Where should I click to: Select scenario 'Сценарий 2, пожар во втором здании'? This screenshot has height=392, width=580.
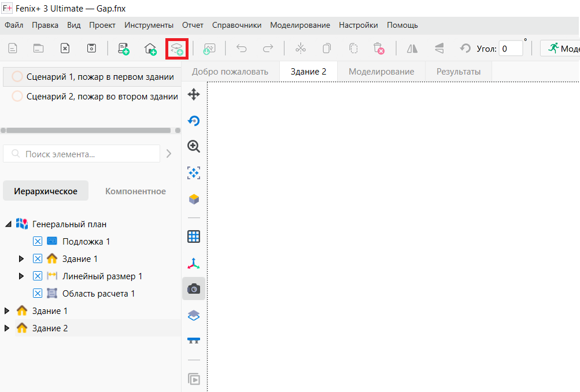tap(92, 96)
